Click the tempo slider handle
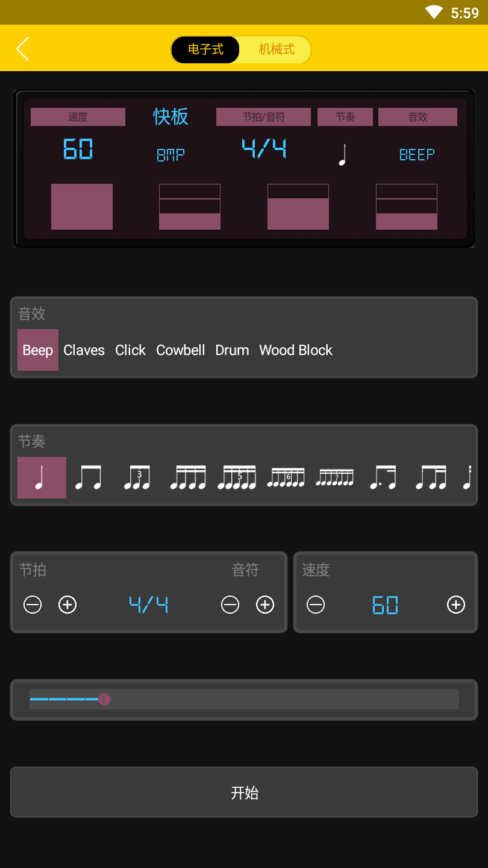The width and height of the screenshot is (488, 868). coord(104,699)
